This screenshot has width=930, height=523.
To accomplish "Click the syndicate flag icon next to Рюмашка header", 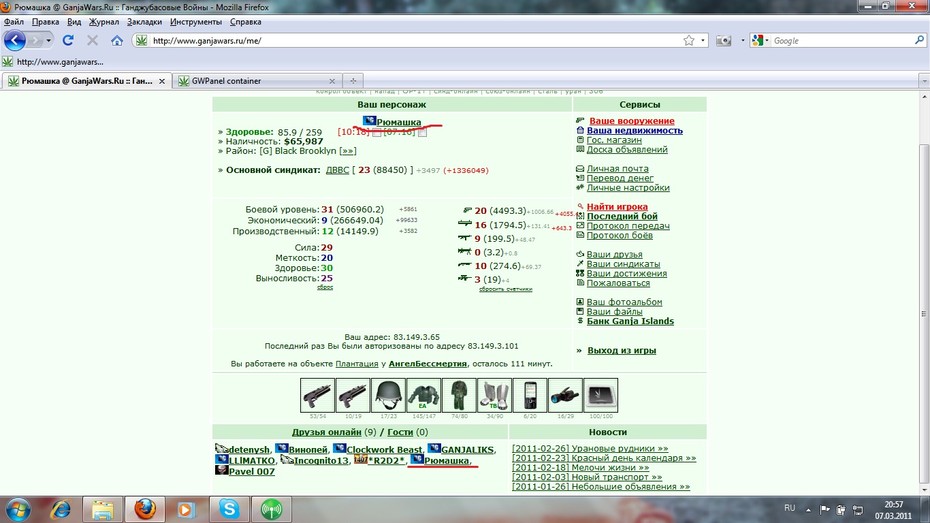I will click(370, 121).
